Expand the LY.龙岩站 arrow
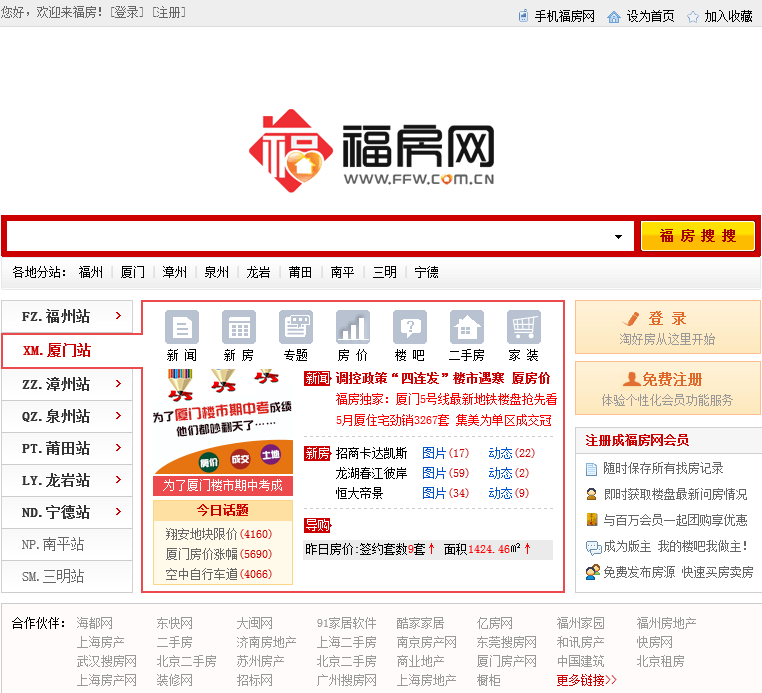Screen dimensions: 762x693 119,480
